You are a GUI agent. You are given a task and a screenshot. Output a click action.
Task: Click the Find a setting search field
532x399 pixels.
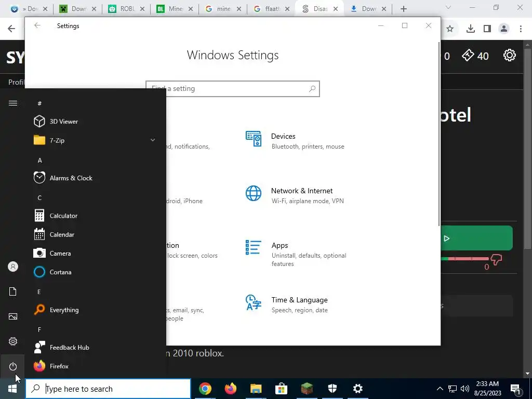tap(233, 88)
